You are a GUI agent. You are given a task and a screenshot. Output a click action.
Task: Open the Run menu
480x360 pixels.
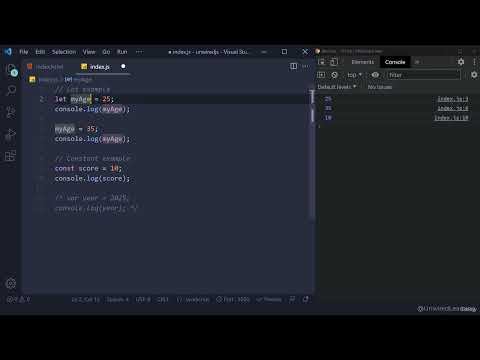point(122,52)
